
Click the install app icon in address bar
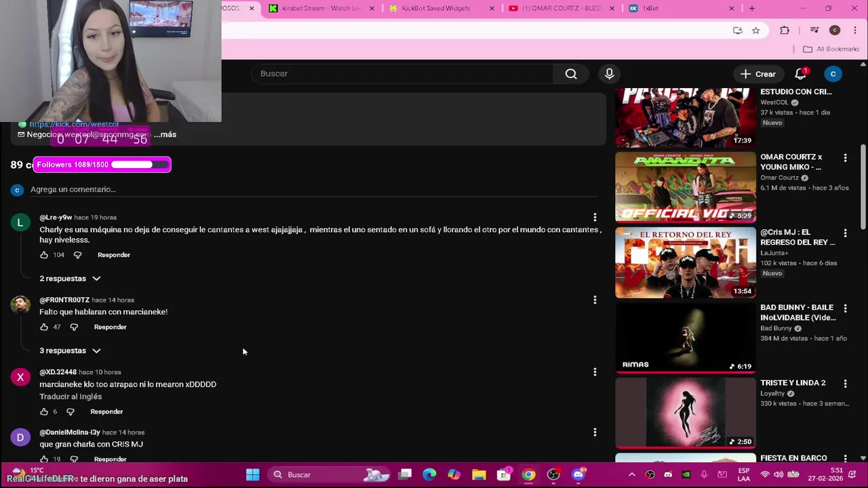coord(738,30)
